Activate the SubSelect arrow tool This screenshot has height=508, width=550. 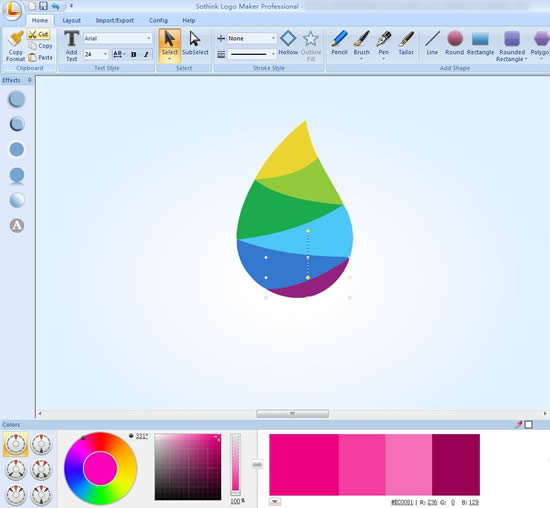[195, 44]
